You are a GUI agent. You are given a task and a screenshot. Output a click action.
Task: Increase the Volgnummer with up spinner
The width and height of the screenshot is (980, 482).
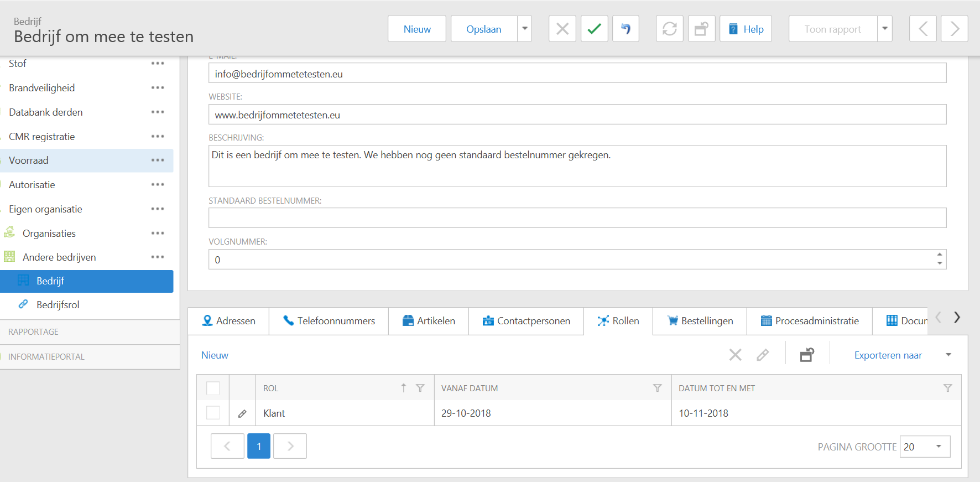940,255
